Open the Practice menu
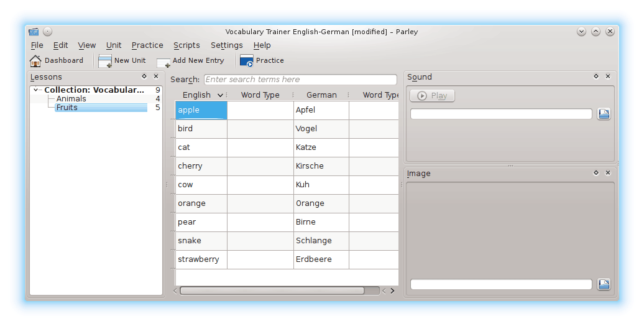 pyautogui.click(x=147, y=45)
